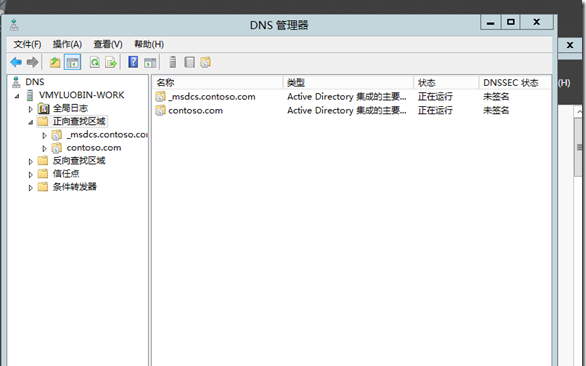Click the server tower toolbar icon

(x=173, y=62)
